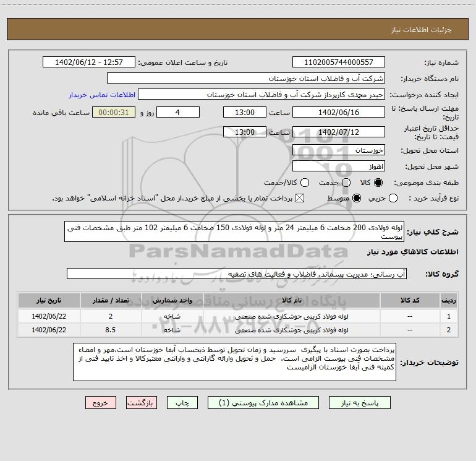The height and width of the screenshot is (461, 476).
Task: Click the کد کالا column header
Action: pos(410,300)
